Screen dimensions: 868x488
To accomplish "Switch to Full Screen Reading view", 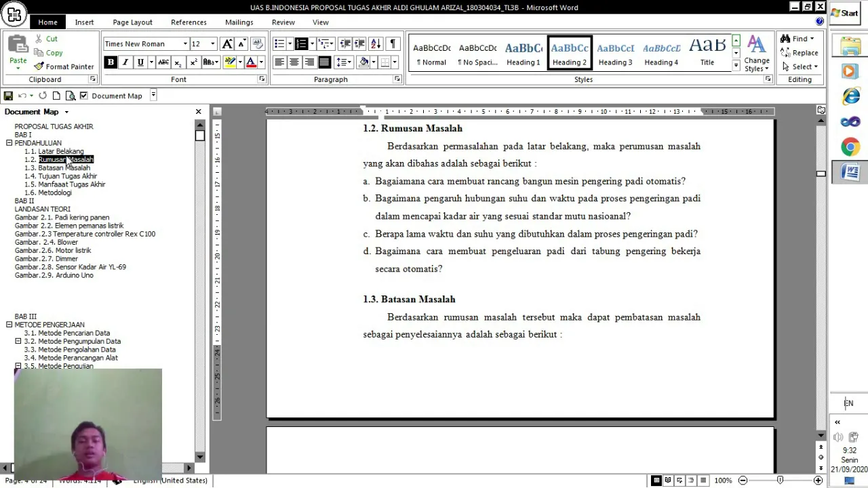I will (x=668, y=481).
